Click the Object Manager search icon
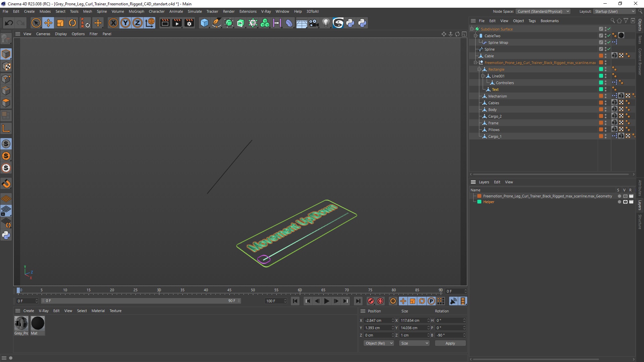 (612, 21)
